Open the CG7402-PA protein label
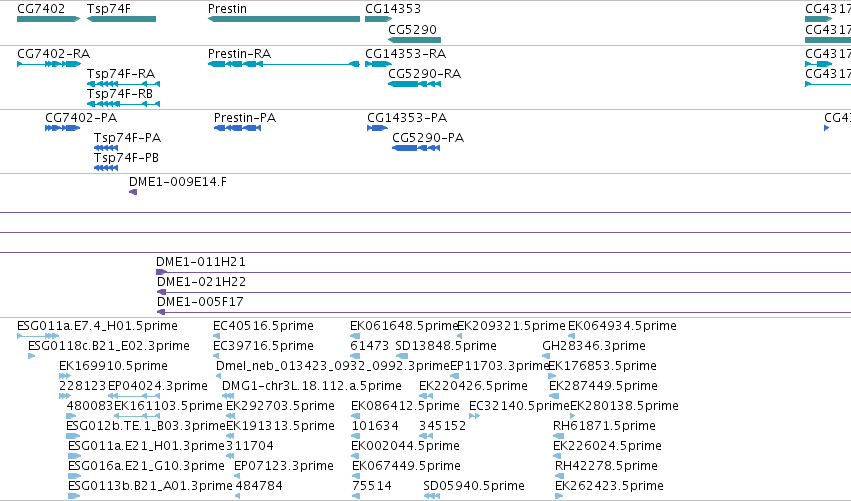This screenshot has width=851, height=501. [x=81, y=118]
